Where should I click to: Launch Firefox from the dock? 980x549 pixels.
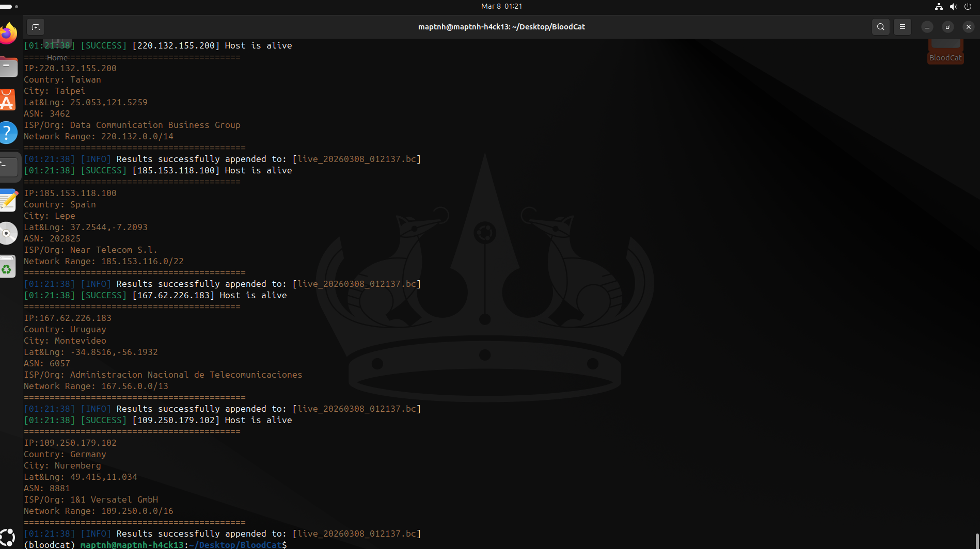[x=8, y=34]
